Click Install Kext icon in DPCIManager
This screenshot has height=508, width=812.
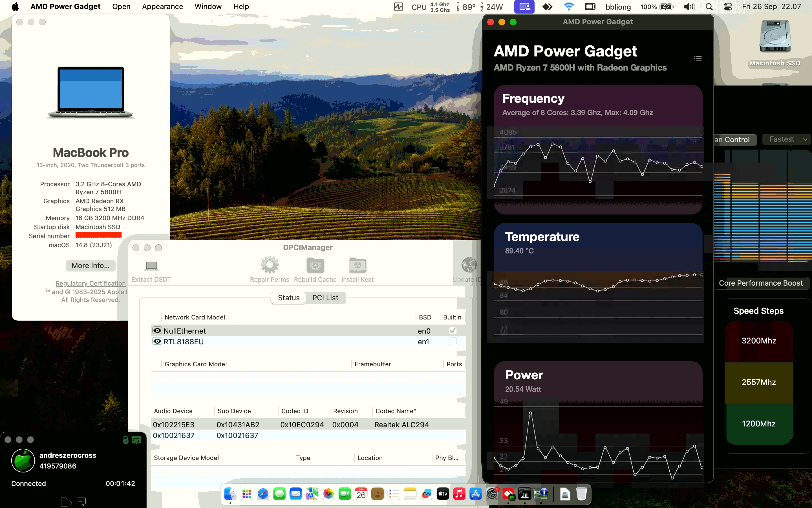357,265
